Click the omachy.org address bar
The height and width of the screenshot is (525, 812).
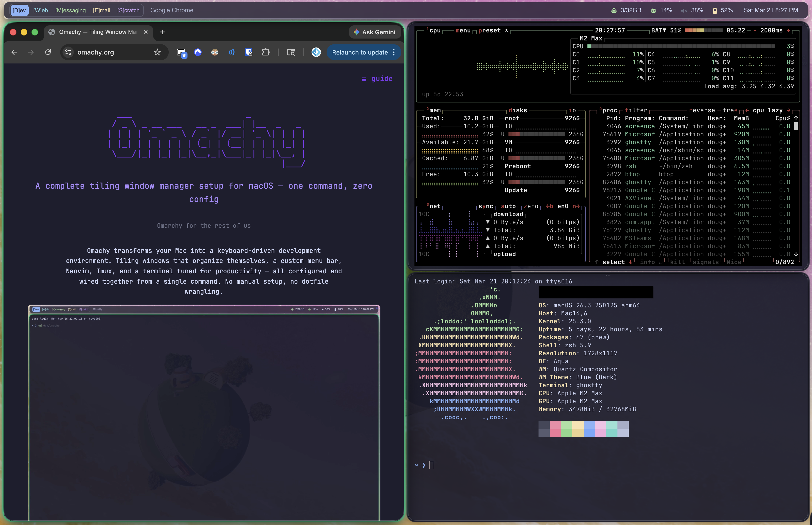(114, 52)
